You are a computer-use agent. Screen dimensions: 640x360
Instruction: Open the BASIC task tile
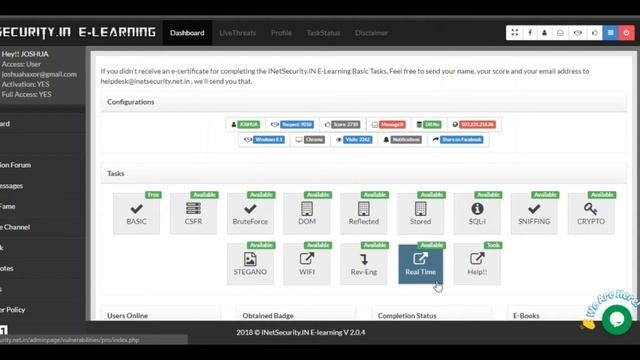(x=136, y=214)
